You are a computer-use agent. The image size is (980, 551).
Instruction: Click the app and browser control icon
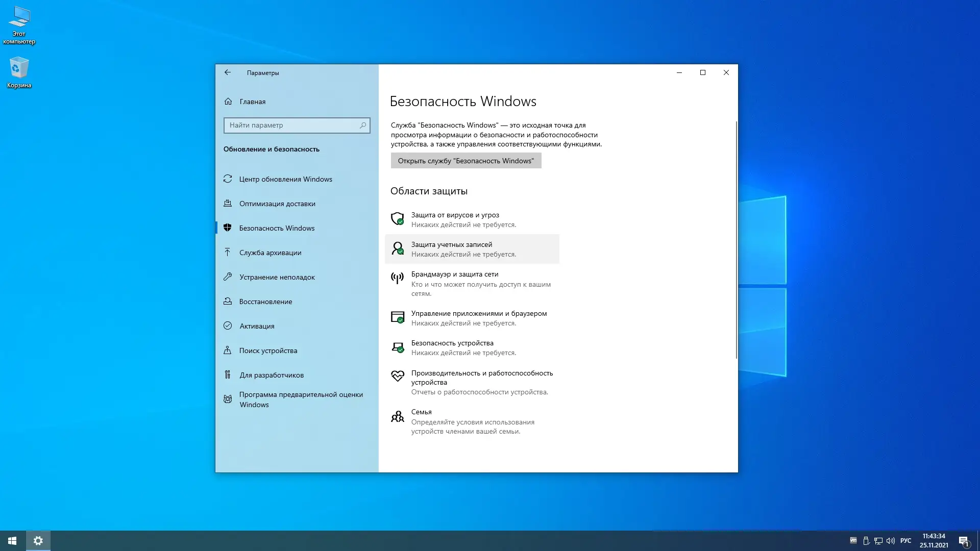tap(397, 317)
